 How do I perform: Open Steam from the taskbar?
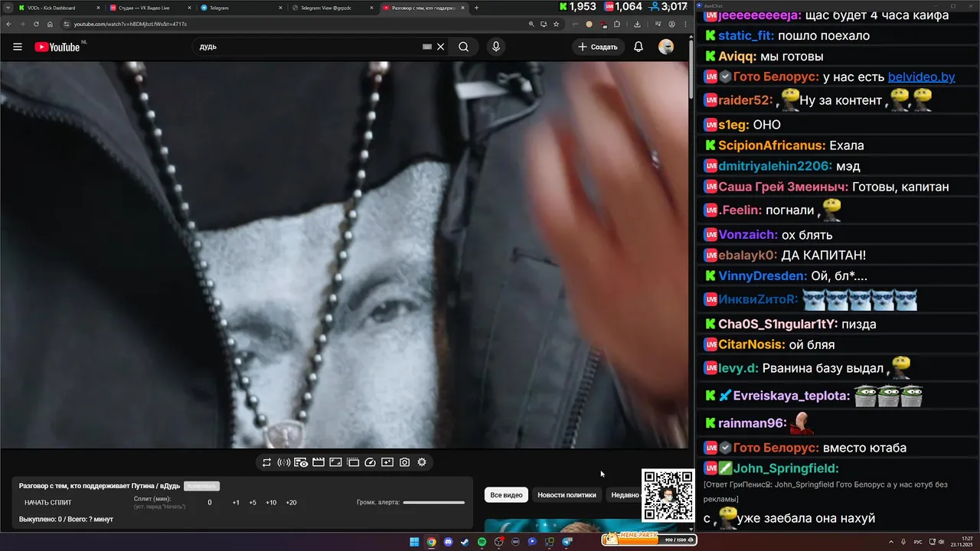click(465, 542)
